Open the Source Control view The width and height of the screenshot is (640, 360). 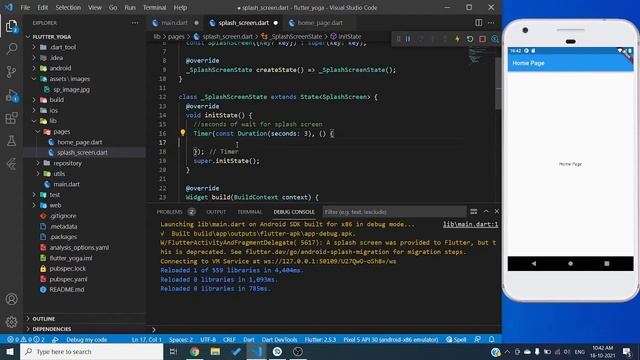coord(11,72)
